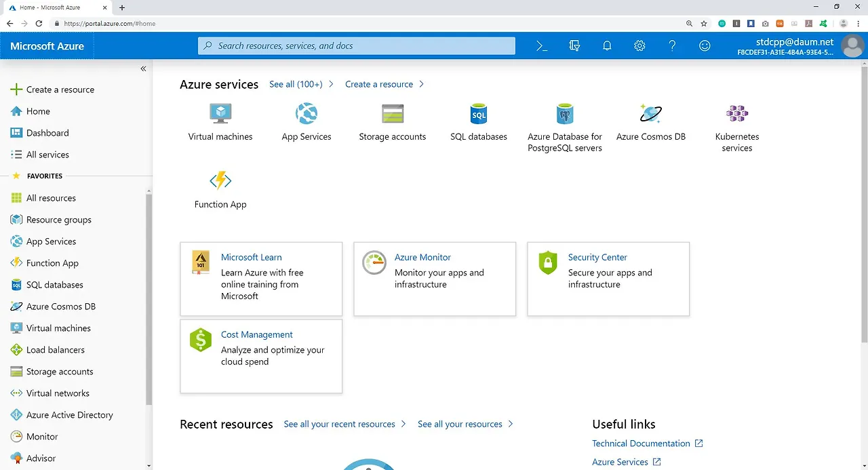
Task: Select the Home - Microsoft Azure browser tab
Action: point(57,7)
